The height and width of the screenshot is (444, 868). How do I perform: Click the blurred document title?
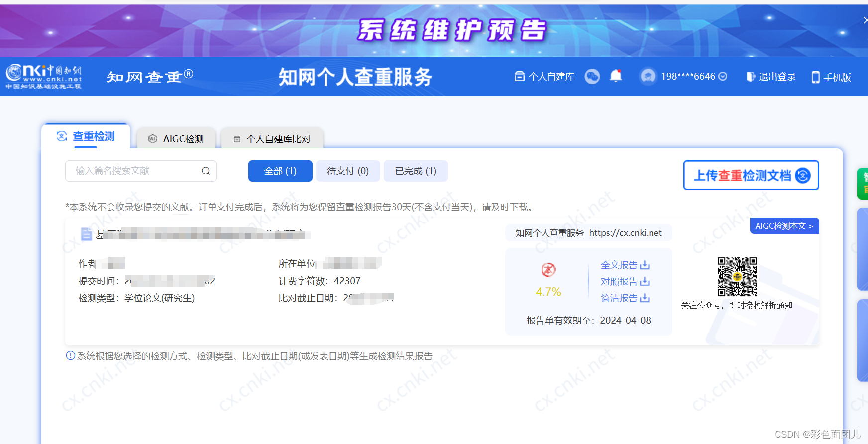pos(203,234)
